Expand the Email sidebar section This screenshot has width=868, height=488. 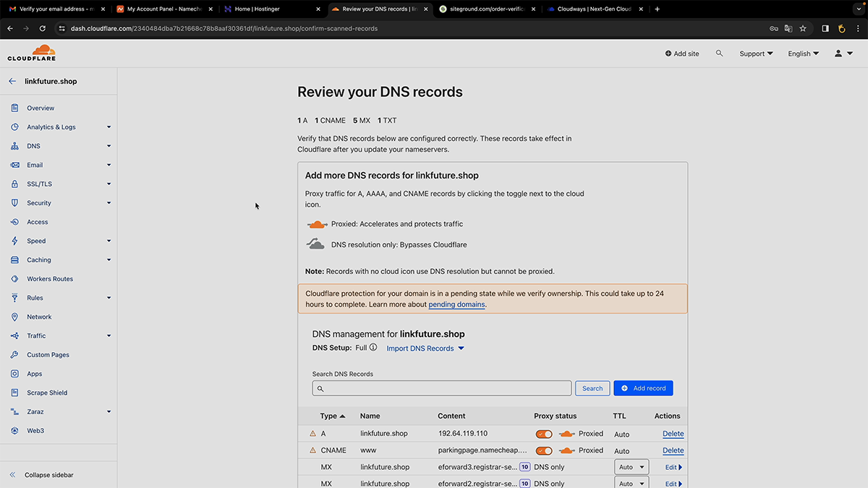[x=109, y=165]
